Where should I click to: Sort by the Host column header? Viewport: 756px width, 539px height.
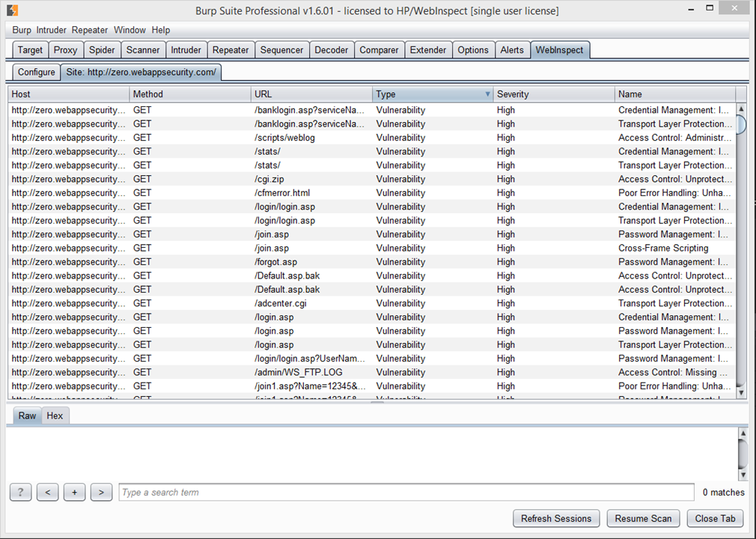pos(68,94)
